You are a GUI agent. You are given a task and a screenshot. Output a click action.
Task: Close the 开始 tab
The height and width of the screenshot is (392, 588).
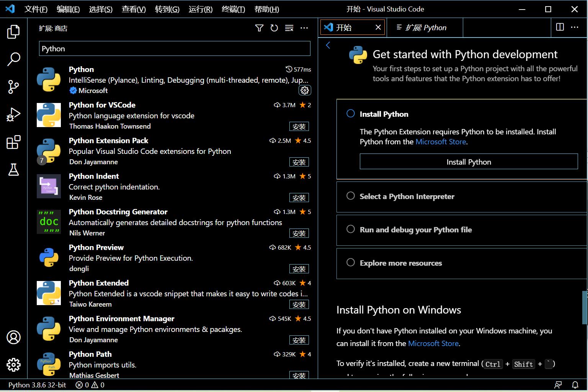378,27
